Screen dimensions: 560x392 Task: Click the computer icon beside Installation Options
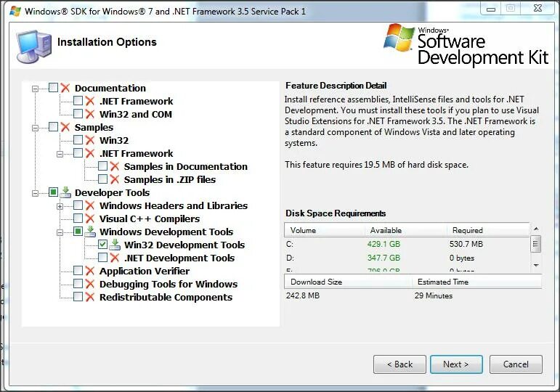pos(34,46)
